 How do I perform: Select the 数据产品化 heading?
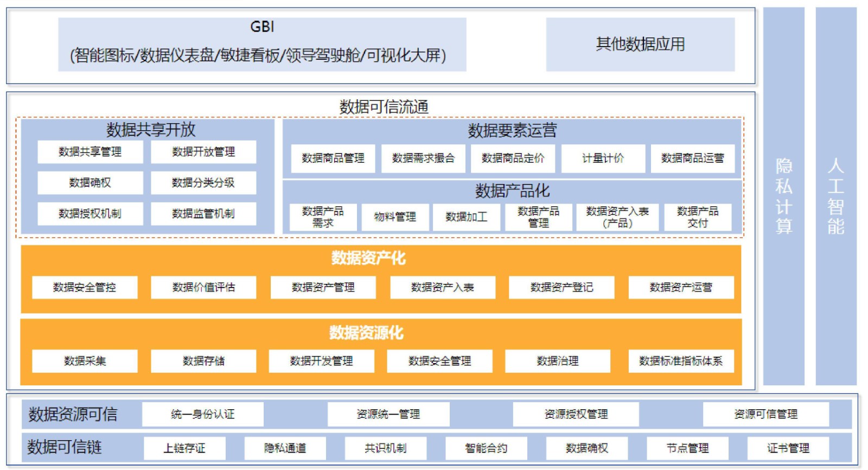pyautogui.click(x=512, y=190)
